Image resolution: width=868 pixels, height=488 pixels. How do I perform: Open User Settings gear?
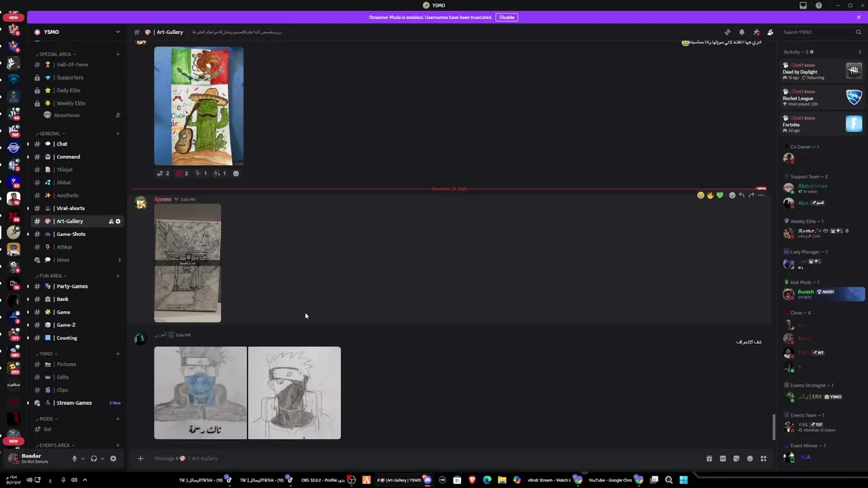coord(113,459)
